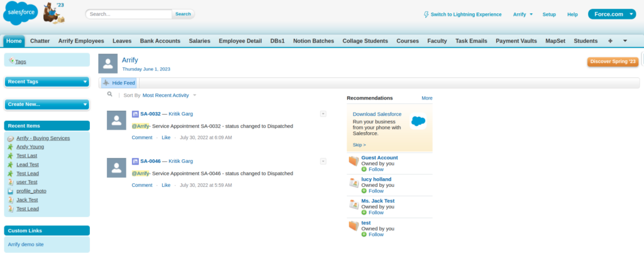Click the Download Salesforce recommendation title
Screen dimensions: 644x253
click(377, 114)
